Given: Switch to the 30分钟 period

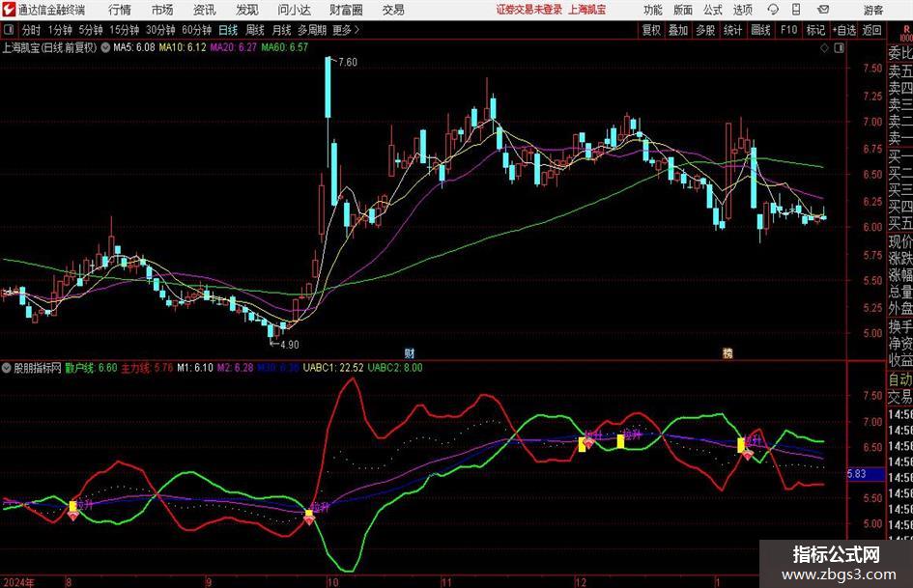Looking at the screenshot, I should pos(160,30).
